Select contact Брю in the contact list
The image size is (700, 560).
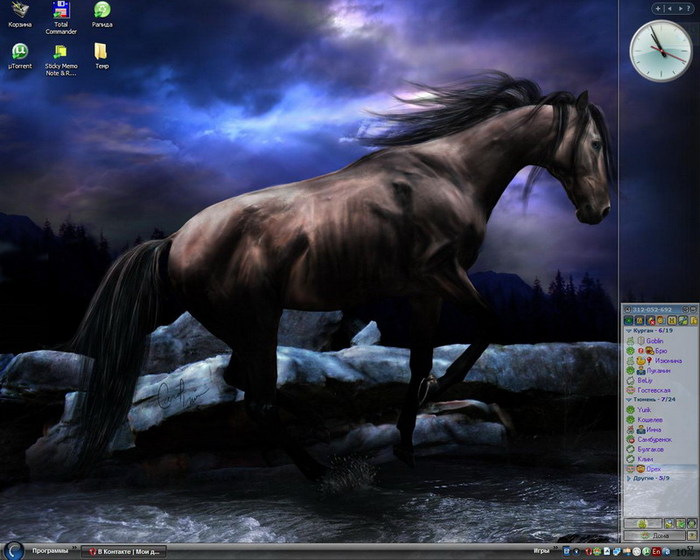[x=661, y=351]
